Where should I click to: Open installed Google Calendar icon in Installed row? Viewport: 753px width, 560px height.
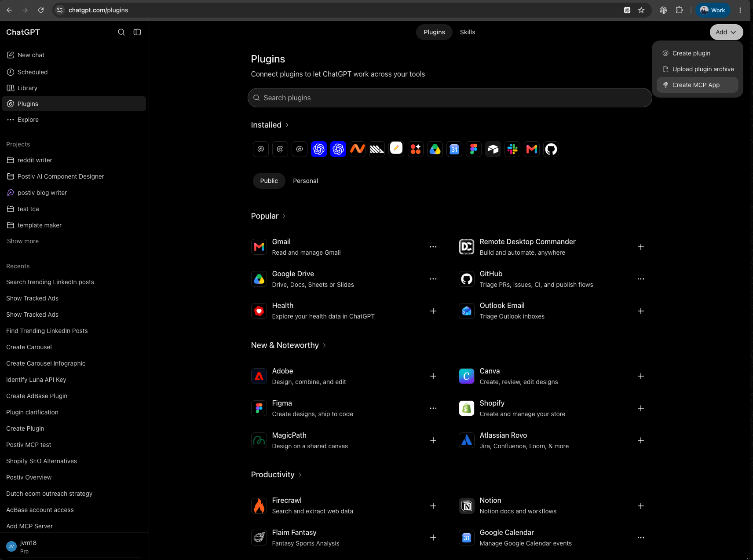[454, 149]
